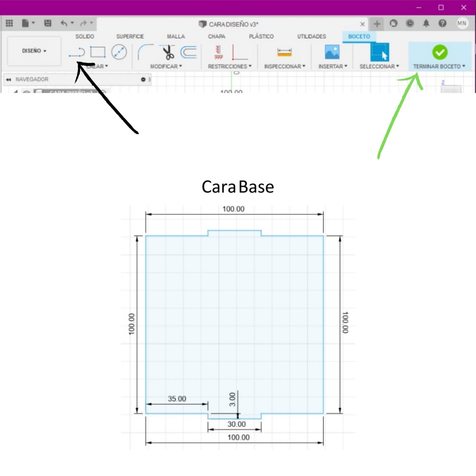Open the File icon dropdown arrow
Viewport: 476px width, 476px height.
(33, 23)
